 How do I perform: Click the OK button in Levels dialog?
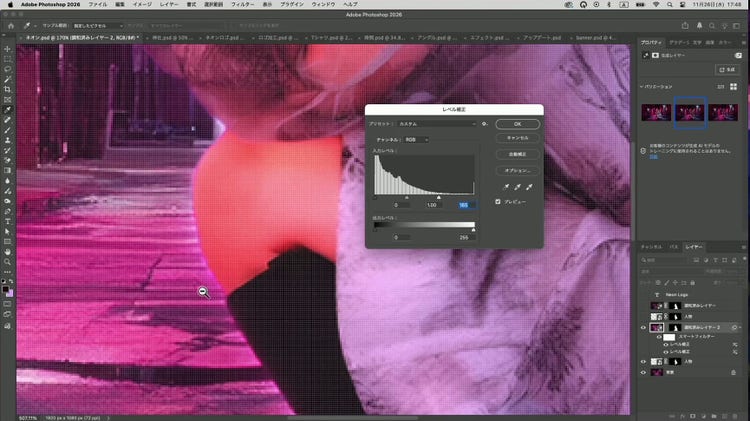517,124
